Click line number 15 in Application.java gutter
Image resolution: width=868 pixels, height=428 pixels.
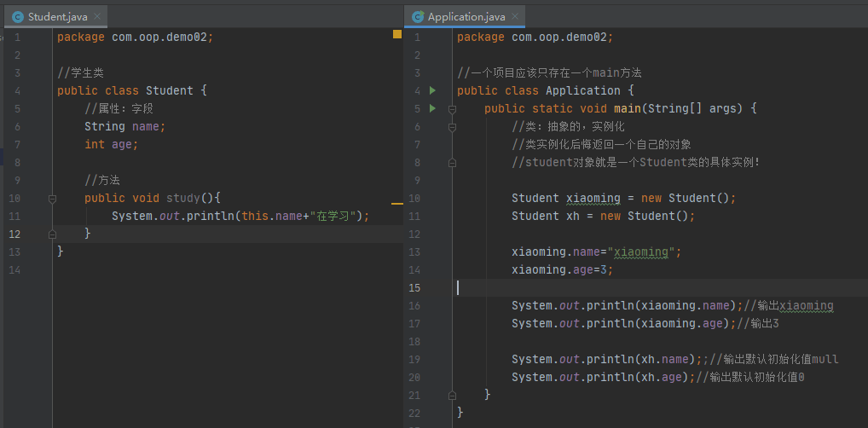tap(416, 287)
